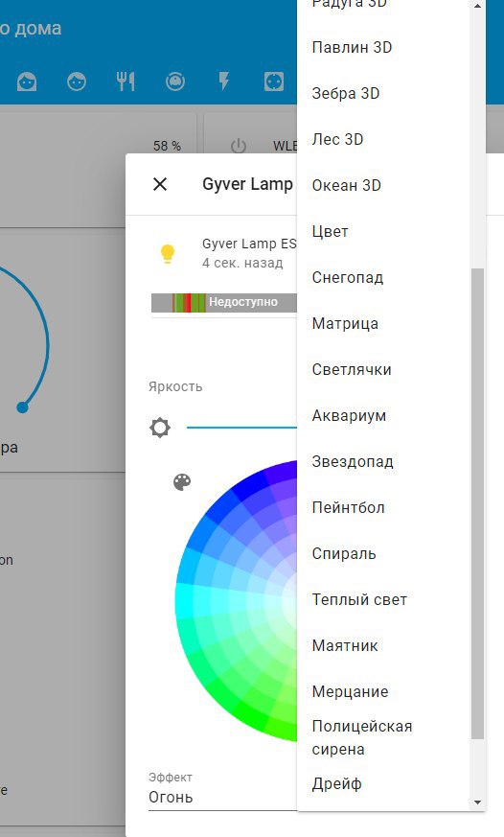This screenshot has width=504, height=837.
Task: Click the Gyver Lamp ES entity name
Action: [x=249, y=244]
